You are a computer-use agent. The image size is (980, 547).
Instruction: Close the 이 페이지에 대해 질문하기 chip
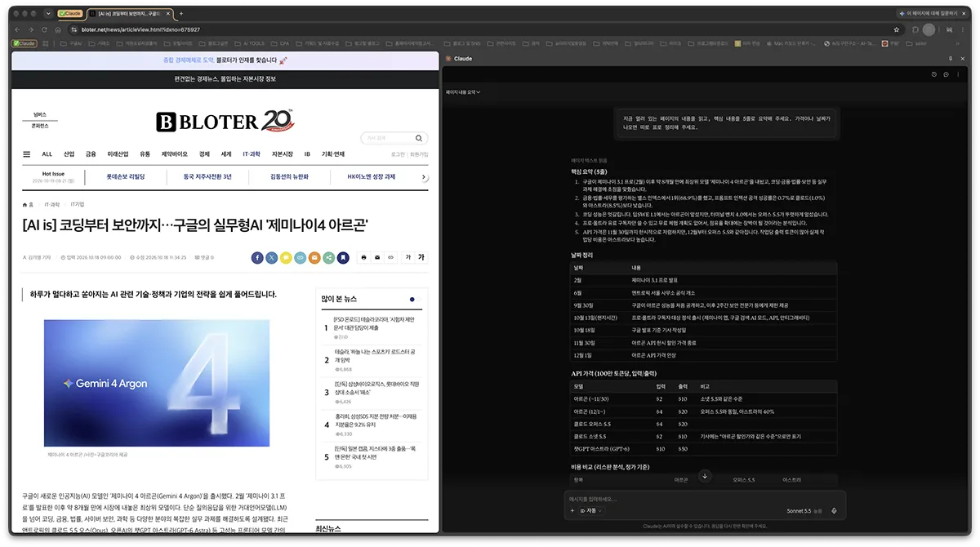(x=963, y=14)
